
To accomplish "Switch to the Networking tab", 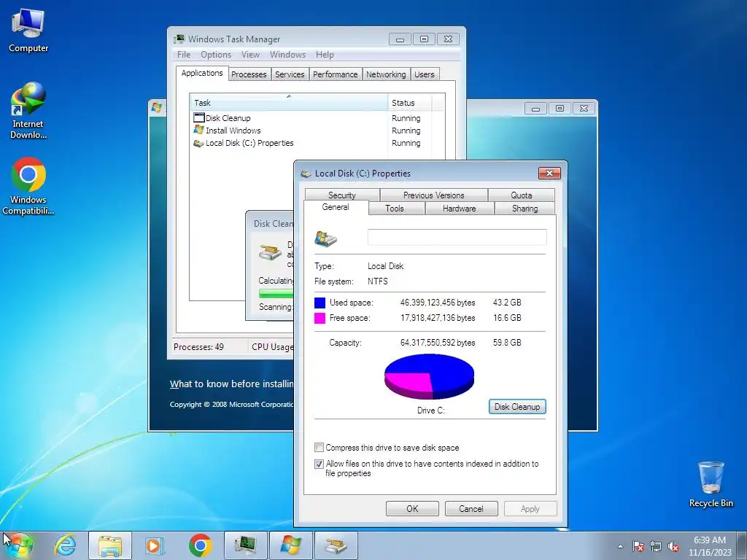I will 386,74.
